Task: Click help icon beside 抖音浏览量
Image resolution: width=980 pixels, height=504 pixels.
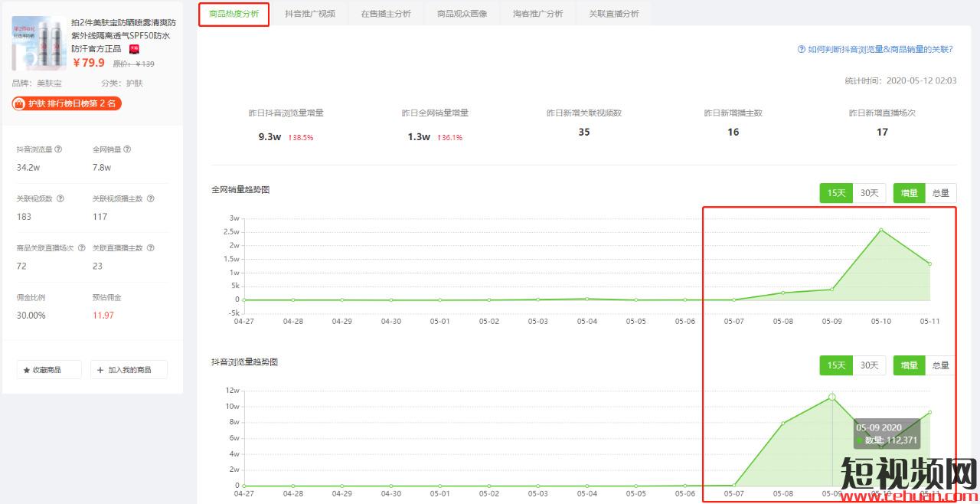Action: pyautogui.click(x=58, y=149)
